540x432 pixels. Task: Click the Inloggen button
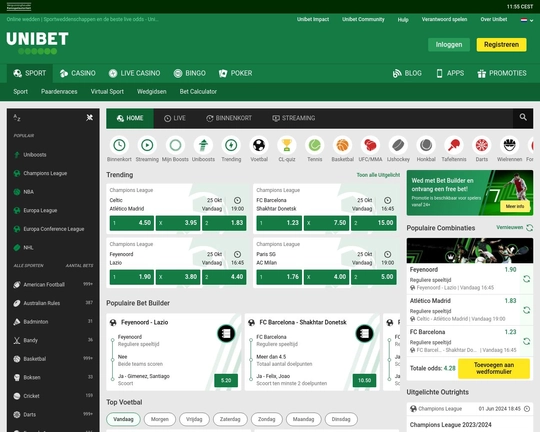[x=449, y=44]
